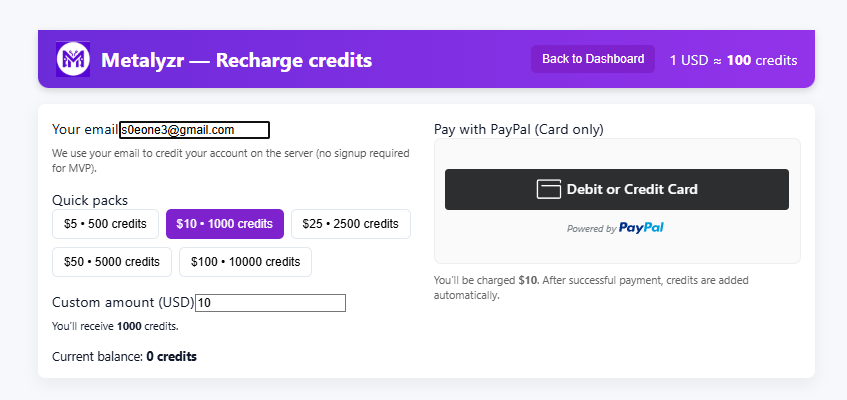Click the custom amount USD field

270,302
